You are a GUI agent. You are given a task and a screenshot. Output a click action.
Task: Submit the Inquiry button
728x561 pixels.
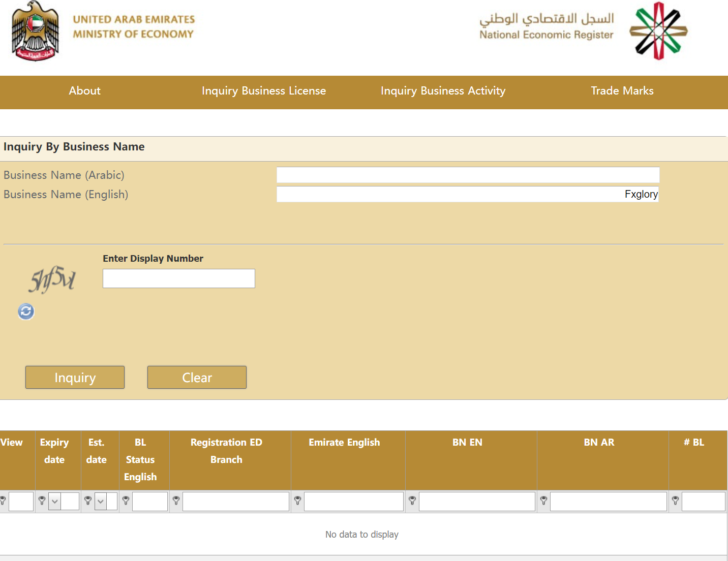pyautogui.click(x=75, y=378)
